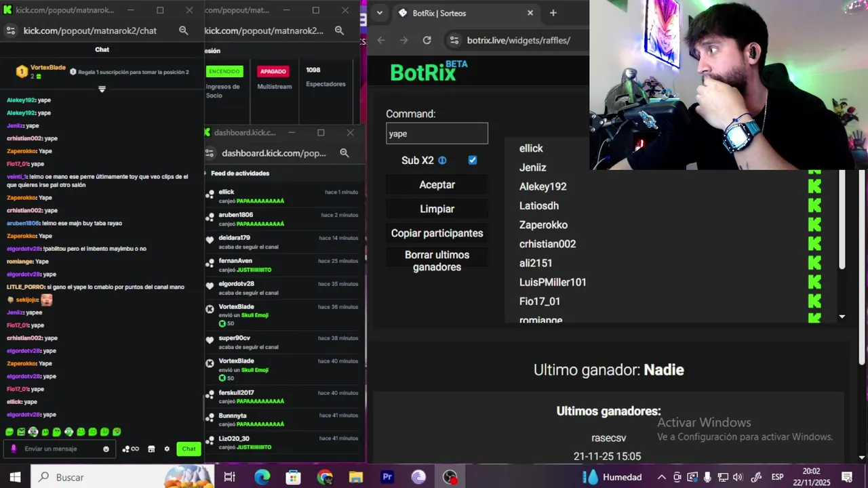Click Borrar ultimos ganadores
The image size is (868, 488).
[437, 261]
